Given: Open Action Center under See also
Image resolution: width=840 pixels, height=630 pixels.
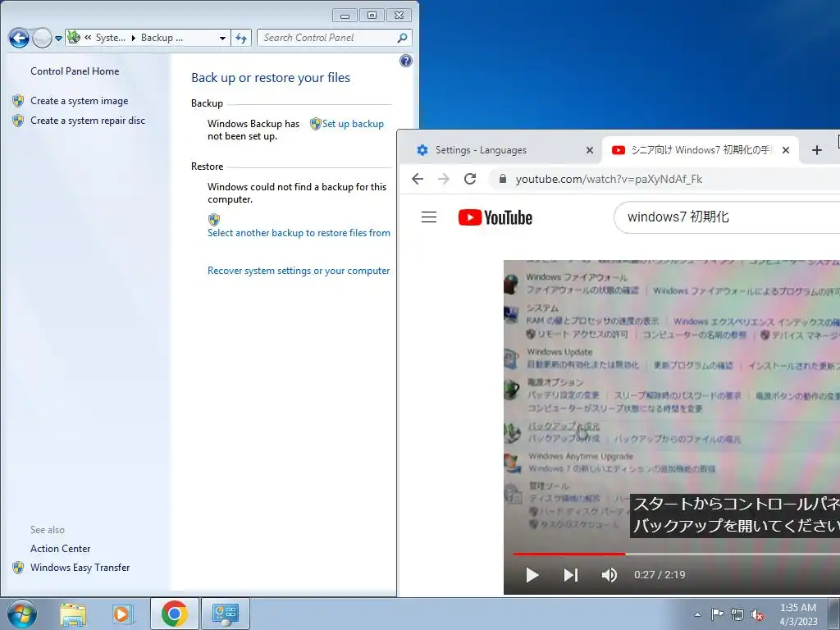Looking at the screenshot, I should (60, 549).
